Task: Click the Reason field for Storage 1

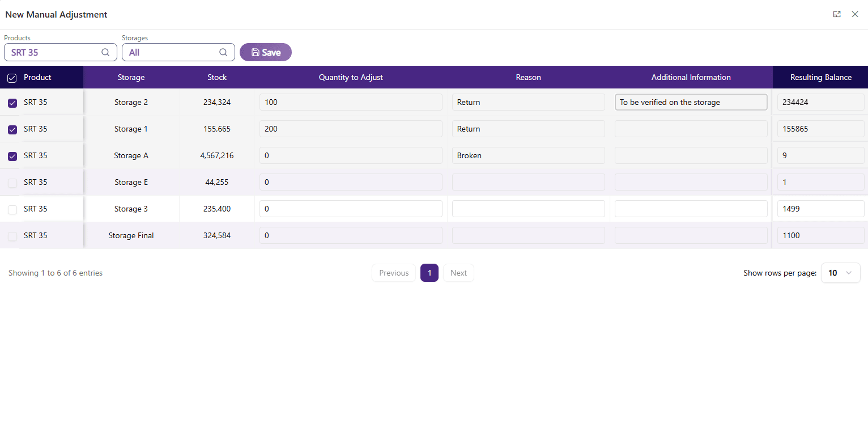Action: click(528, 129)
